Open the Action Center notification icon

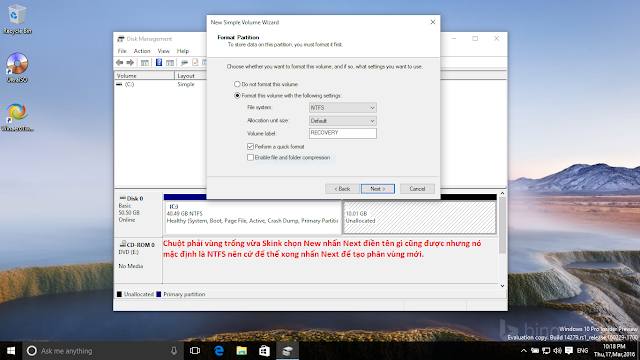point(569,351)
